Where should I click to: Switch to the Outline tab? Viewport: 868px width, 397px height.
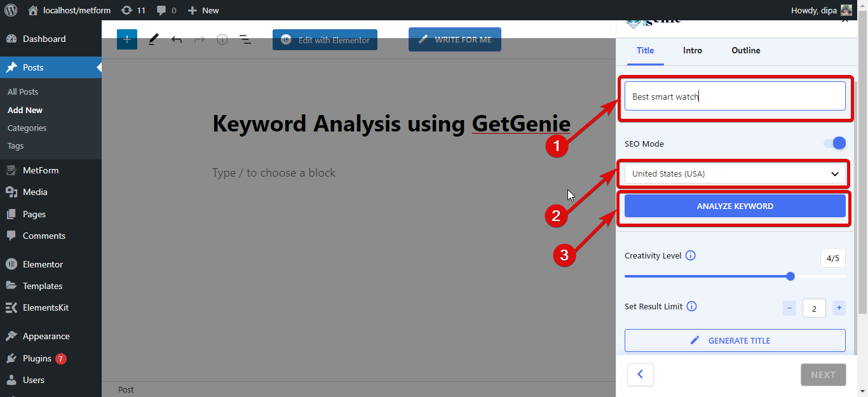coord(746,50)
